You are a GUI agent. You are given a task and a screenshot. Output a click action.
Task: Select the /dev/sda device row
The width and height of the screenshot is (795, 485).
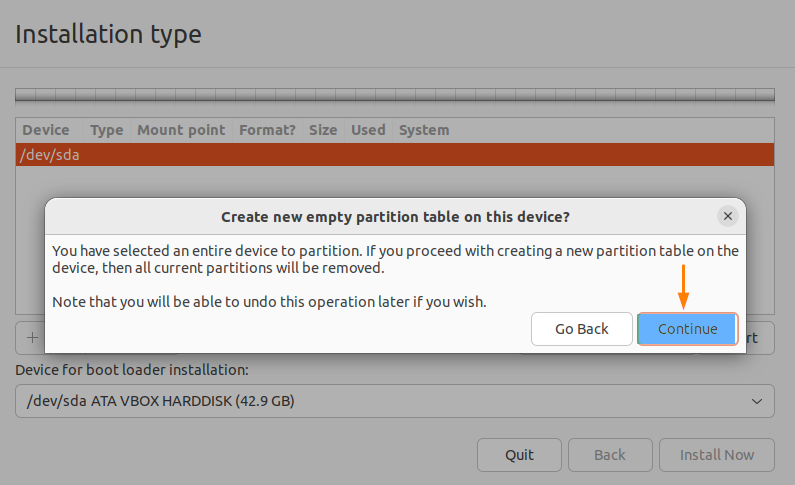point(394,155)
